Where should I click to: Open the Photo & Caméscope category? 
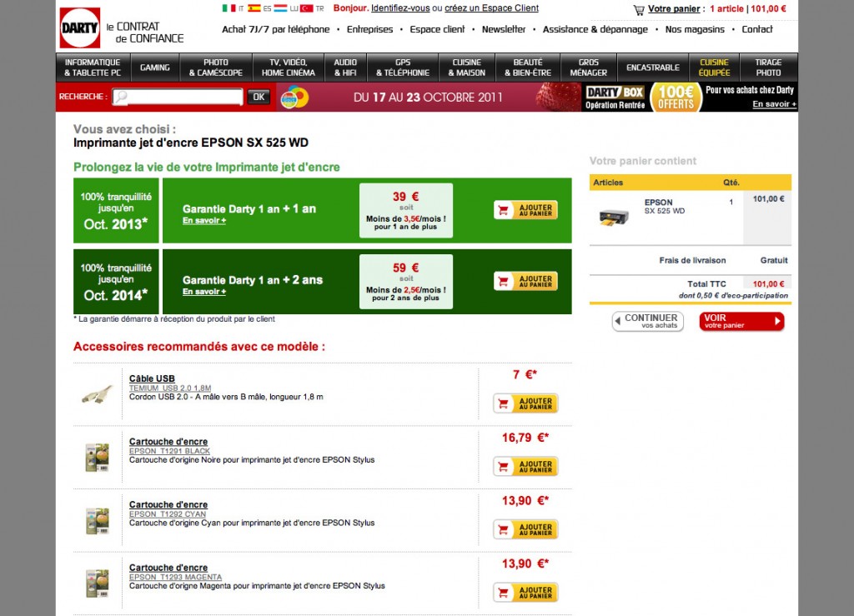coord(216,68)
